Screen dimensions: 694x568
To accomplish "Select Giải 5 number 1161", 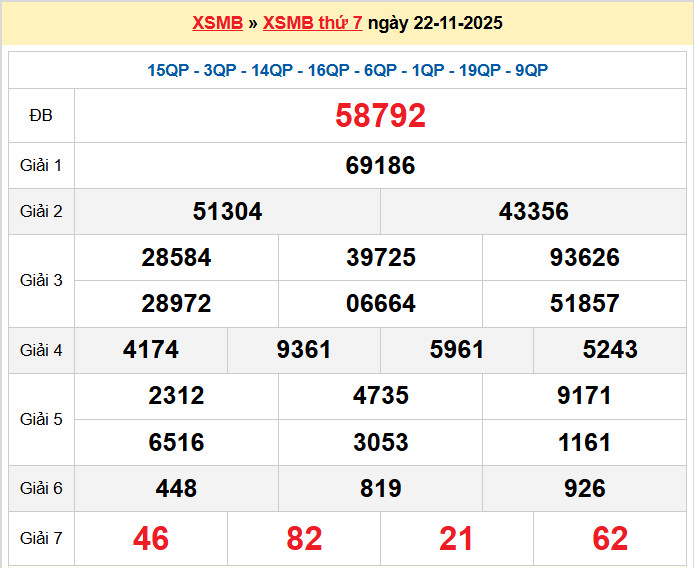I will point(584,441).
